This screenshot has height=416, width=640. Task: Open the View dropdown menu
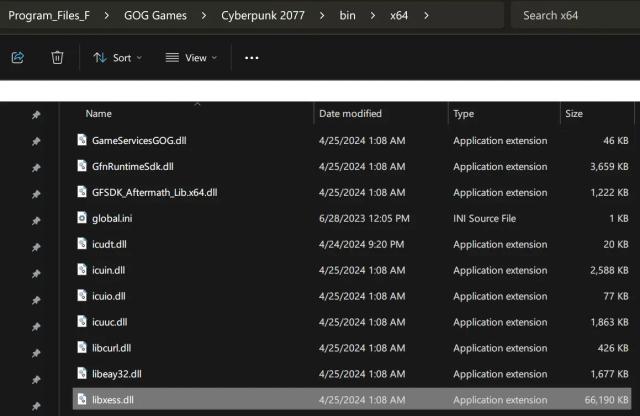coord(191,58)
